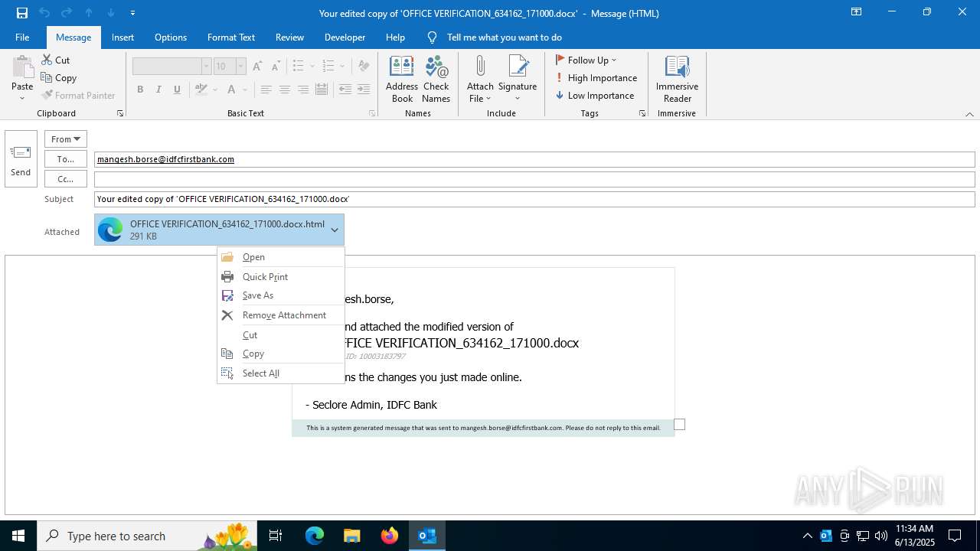Viewport: 980px width, 551px height.
Task: Open the Address Book
Action: (402, 79)
